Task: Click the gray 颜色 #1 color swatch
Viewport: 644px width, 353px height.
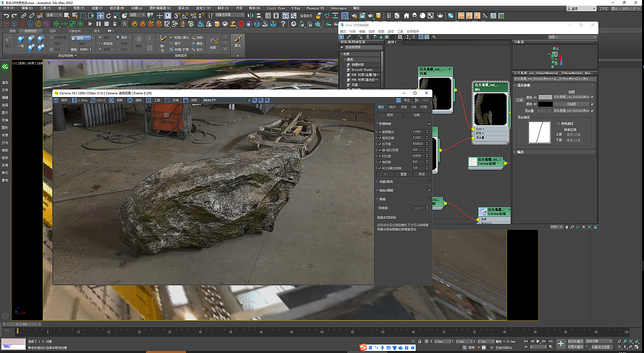Action: (x=546, y=97)
